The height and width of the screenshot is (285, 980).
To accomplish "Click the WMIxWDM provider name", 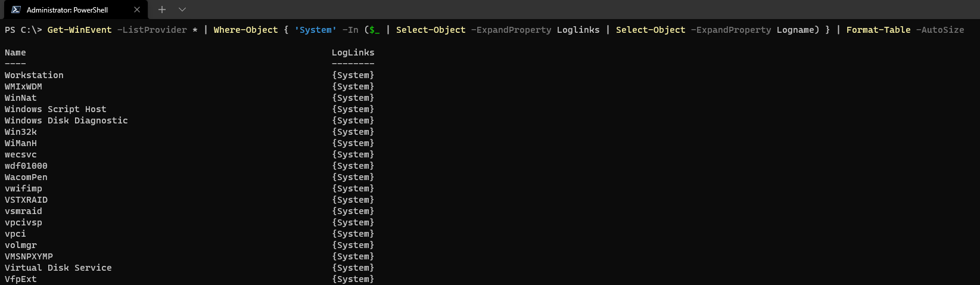I will (23, 86).
